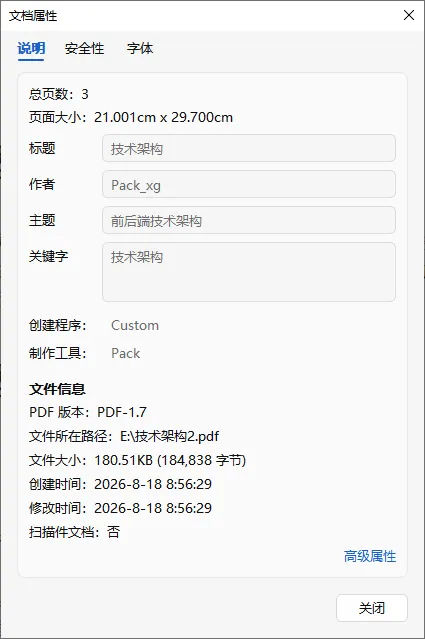Click the 标题 field showing 技术架构
Viewport: 425px width, 639px height.
tap(249, 148)
